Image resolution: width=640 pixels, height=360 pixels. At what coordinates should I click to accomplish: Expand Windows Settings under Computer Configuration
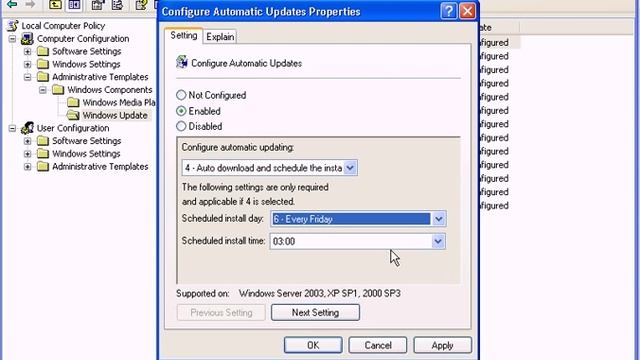click(x=27, y=64)
